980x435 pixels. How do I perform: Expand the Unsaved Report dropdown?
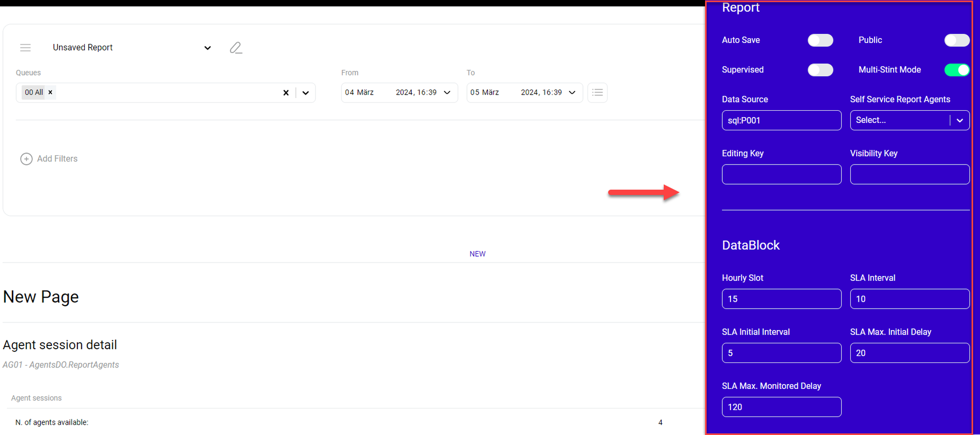[x=208, y=48]
